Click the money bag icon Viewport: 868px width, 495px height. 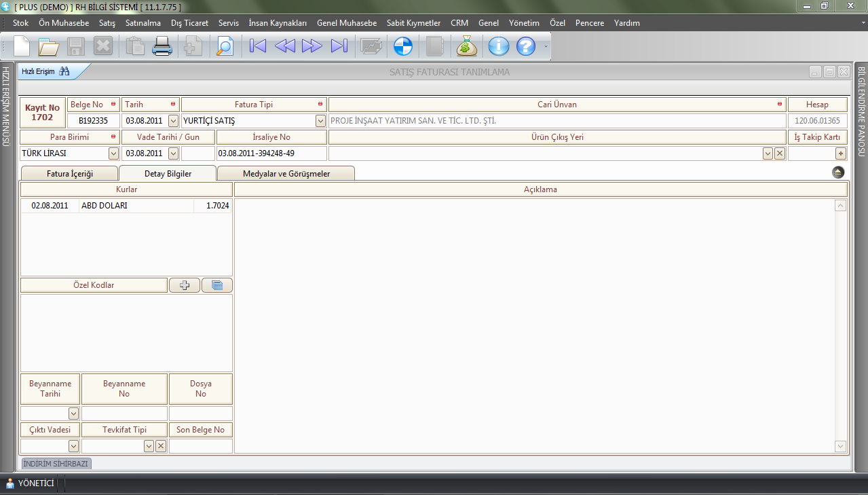pyautogui.click(x=467, y=46)
